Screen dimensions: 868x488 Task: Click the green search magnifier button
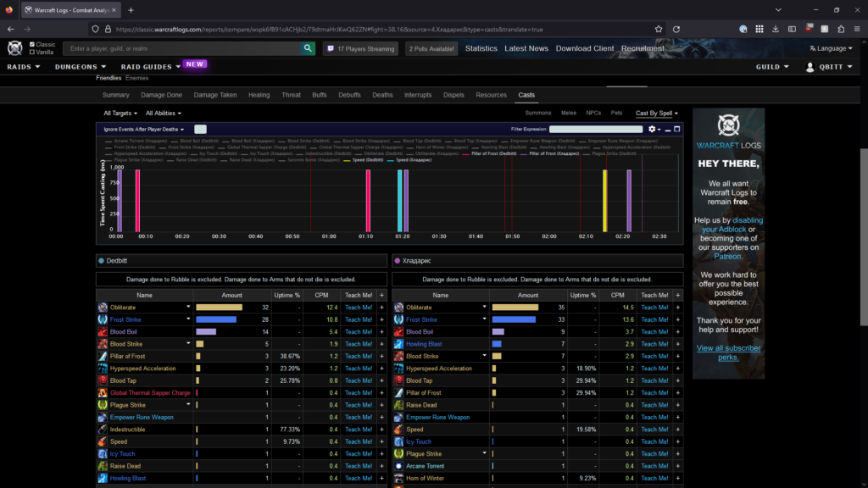(308, 49)
